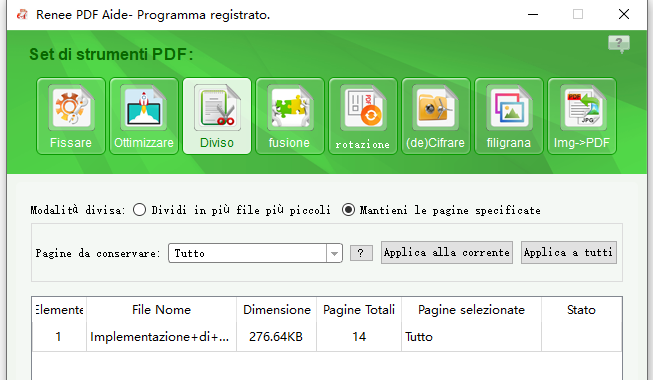Viewport: 653px width, 380px height.
Task: Click the '14' total pages cell
Action: (x=359, y=337)
